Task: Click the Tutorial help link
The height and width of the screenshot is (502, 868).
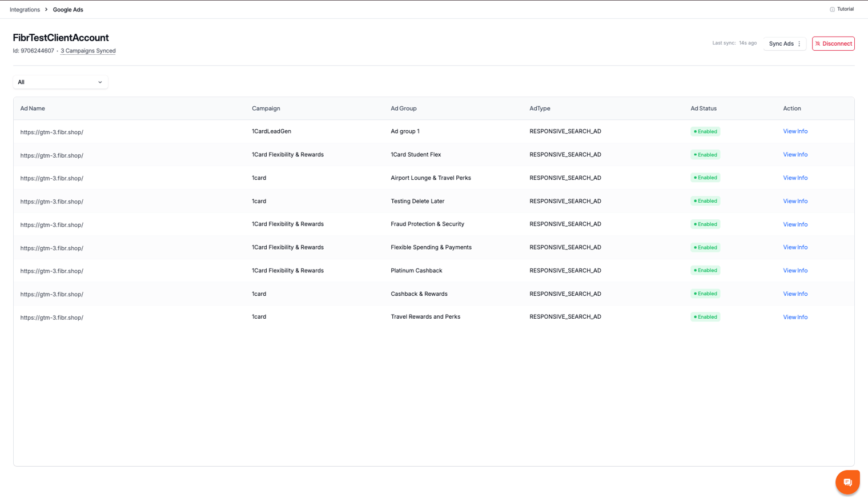Action: pyautogui.click(x=842, y=9)
